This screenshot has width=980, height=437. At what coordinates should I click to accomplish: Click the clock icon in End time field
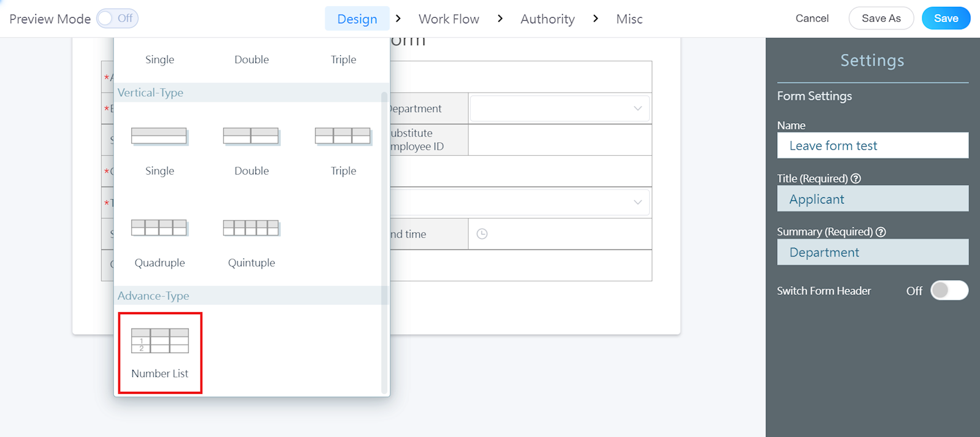[482, 234]
